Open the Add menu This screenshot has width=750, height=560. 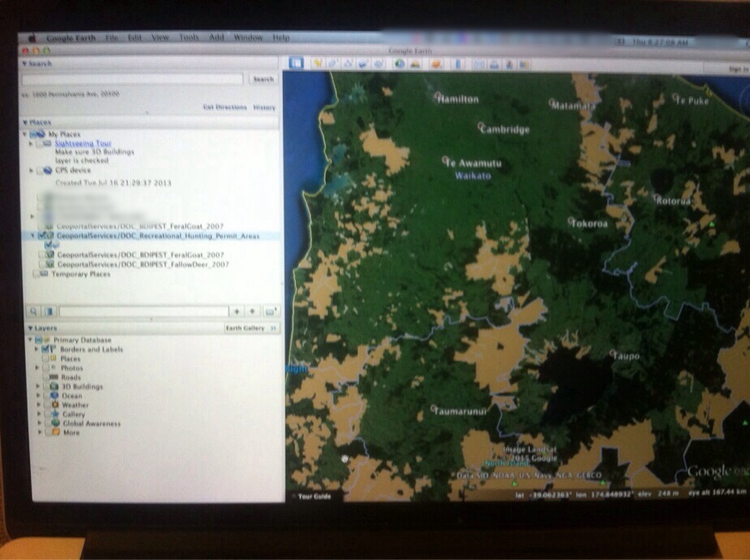pyautogui.click(x=216, y=37)
